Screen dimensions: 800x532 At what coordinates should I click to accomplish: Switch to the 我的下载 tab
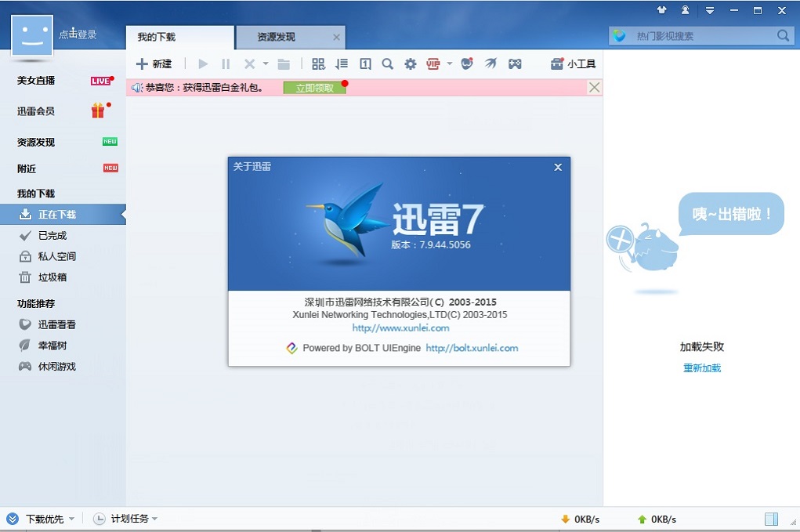(180, 38)
